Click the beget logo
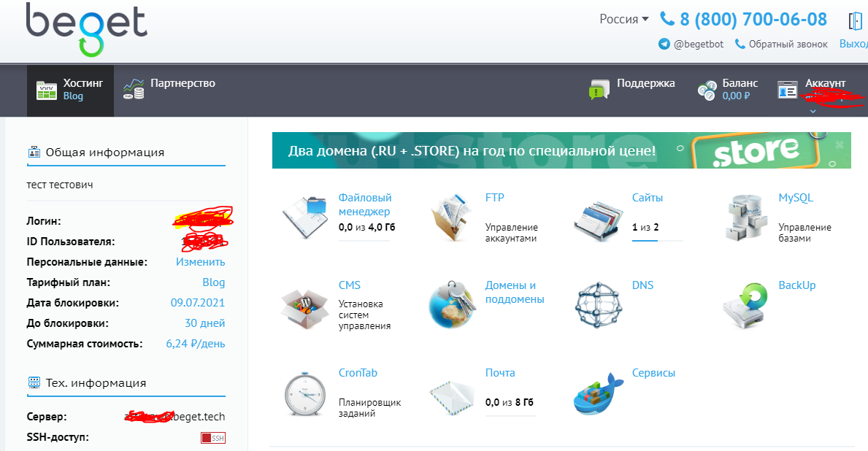Screen dimensions: 868x451 pos(86,30)
